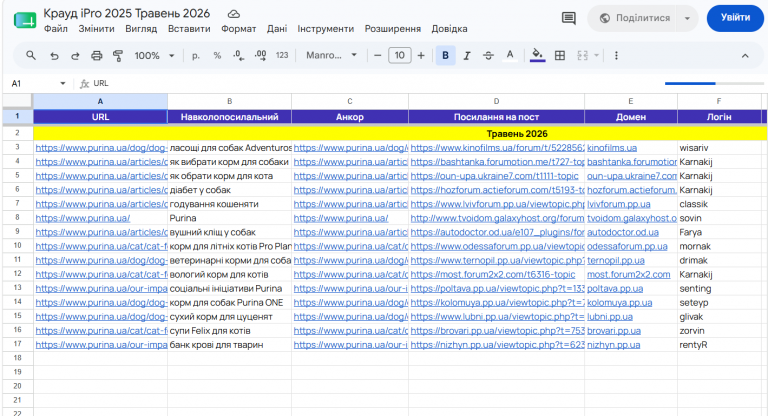Open the nizhyn.pp.ua domain link
Image resolution: width=768 pixels, height=416 pixels.
(x=613, y=344)
